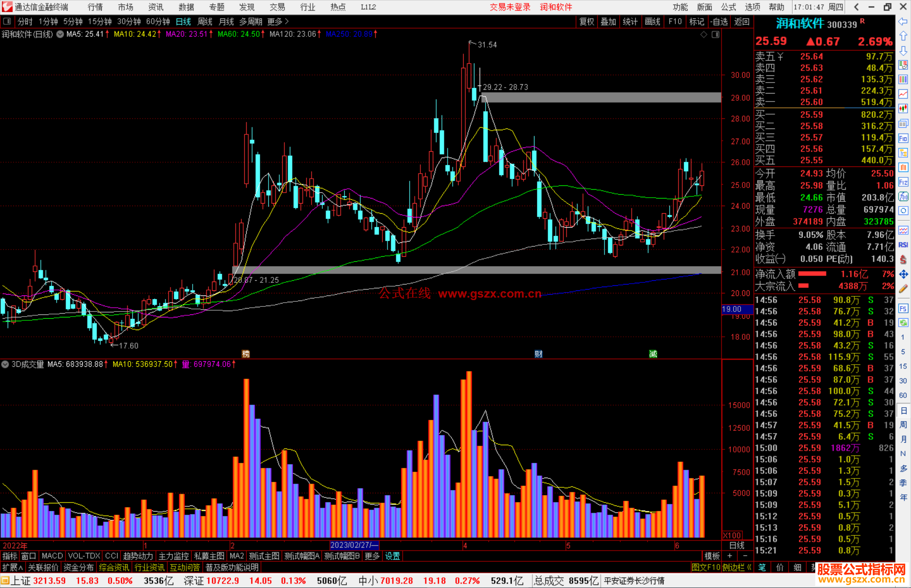
Task: Switch to 60-minute period in sidebar
Action: [903, 395]
